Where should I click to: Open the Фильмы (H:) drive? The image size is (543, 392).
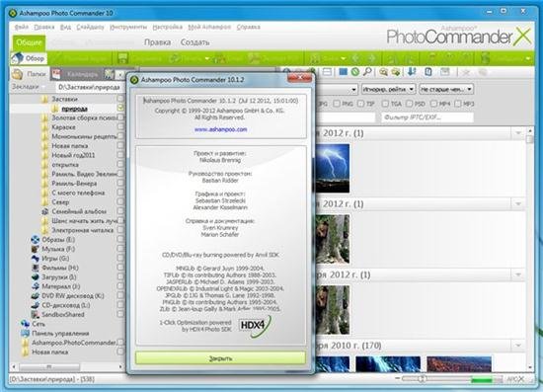click(x=54, y=268)
